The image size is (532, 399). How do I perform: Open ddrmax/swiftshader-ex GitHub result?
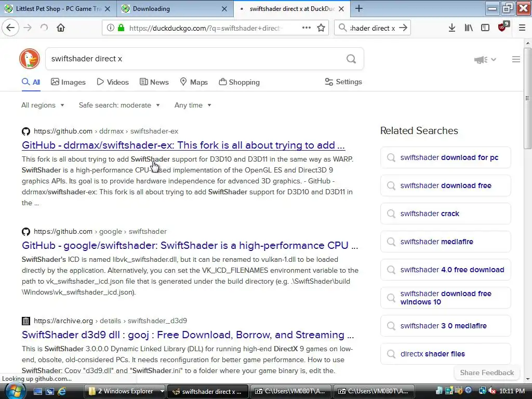point(183,145)
